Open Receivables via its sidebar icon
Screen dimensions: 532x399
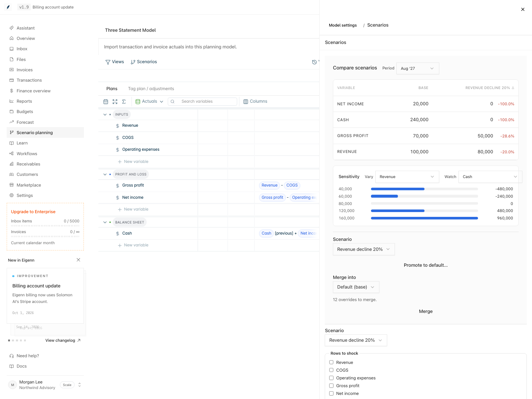(x=12, y=164)
